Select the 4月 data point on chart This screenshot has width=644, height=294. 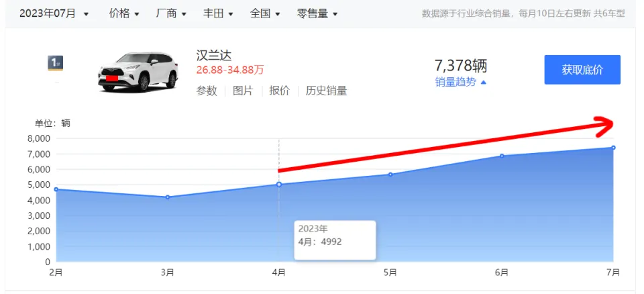click(279, 184)
